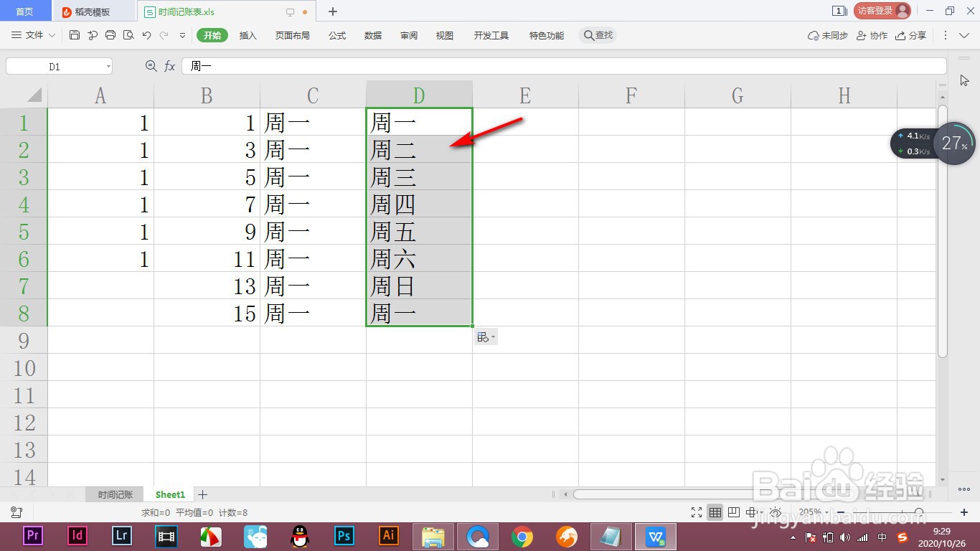Toggle normal grid view in status bar

pos(715,512)
